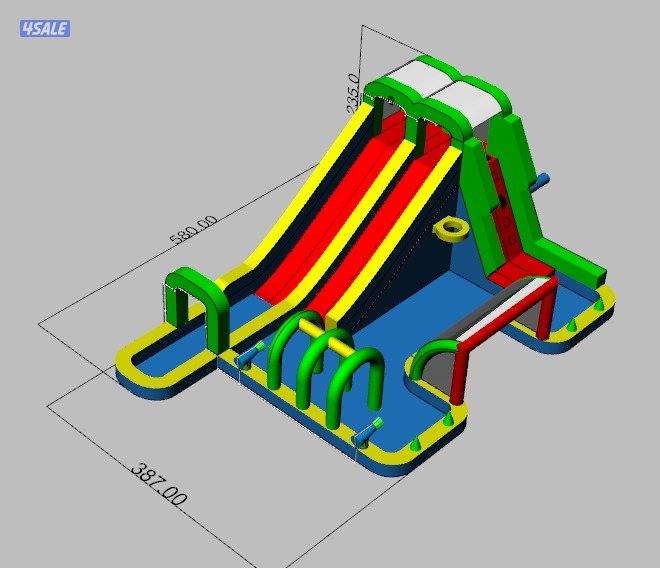
Task: Select the blue anchor peg at the front edge
Action: point(369,430)
